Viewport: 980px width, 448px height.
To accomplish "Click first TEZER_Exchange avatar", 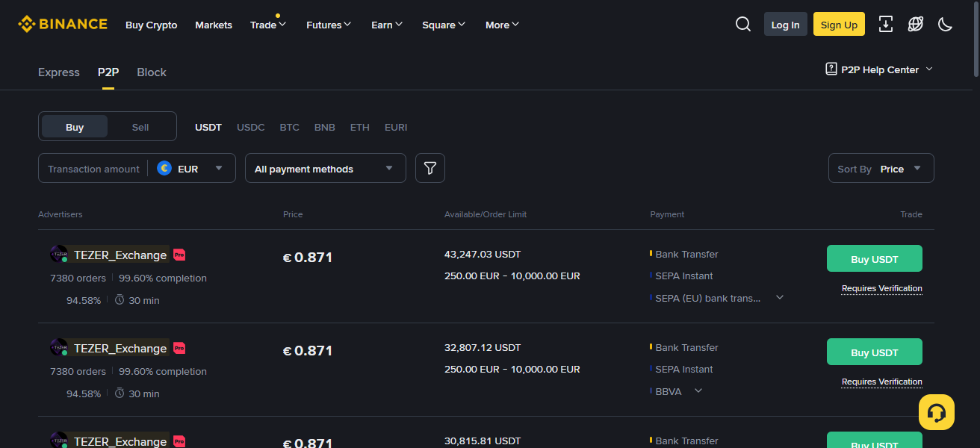I will 59,255.
